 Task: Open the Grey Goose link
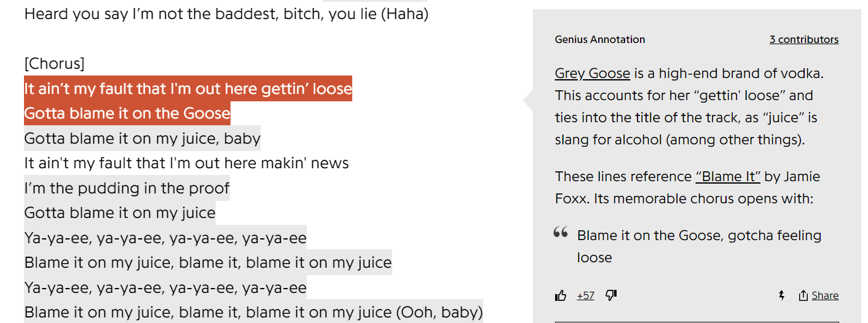pyautogui.click(x=593, y=74)
